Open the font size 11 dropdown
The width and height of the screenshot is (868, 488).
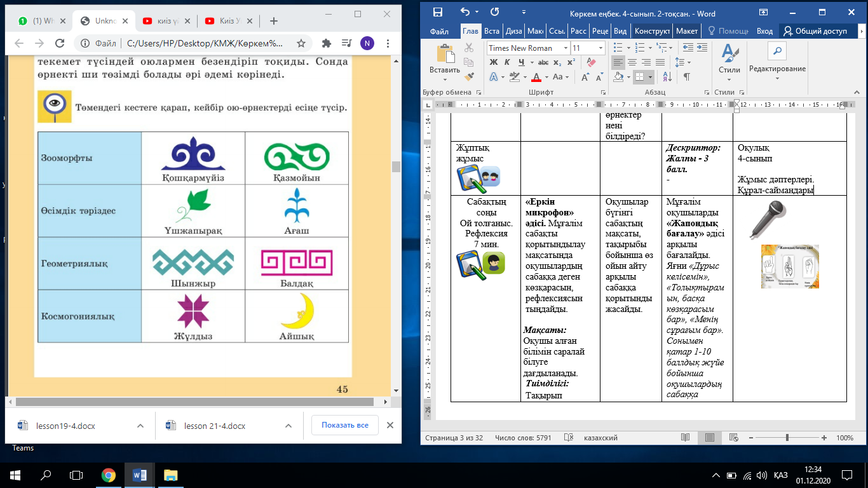point(600,48)
